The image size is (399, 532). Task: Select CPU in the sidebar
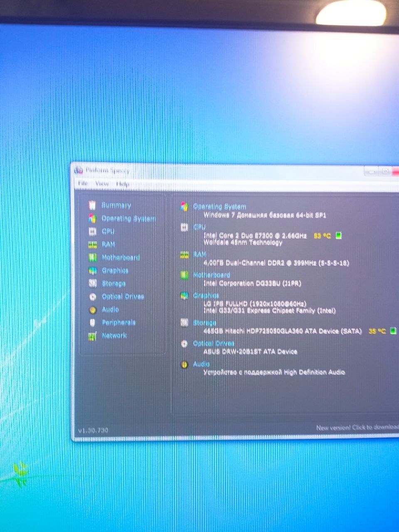[x=108, y=232]
